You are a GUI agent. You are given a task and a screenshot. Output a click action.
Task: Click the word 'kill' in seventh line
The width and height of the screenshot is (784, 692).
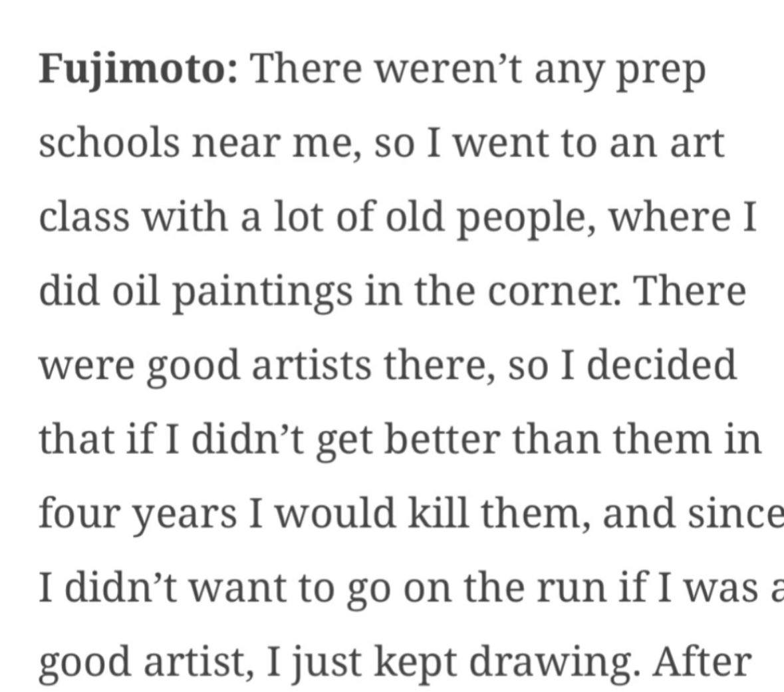point(438,513)
